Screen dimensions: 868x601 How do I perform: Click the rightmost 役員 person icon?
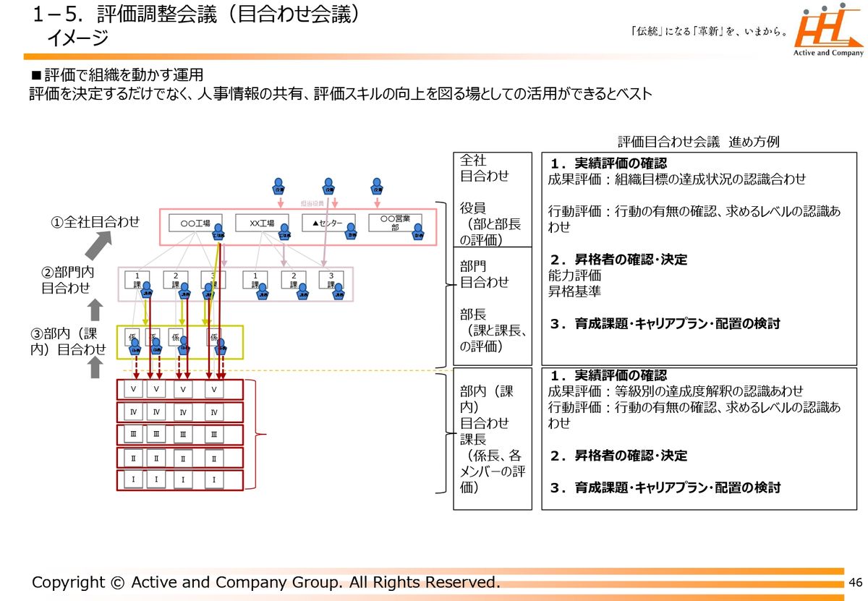tap(377, 186)
